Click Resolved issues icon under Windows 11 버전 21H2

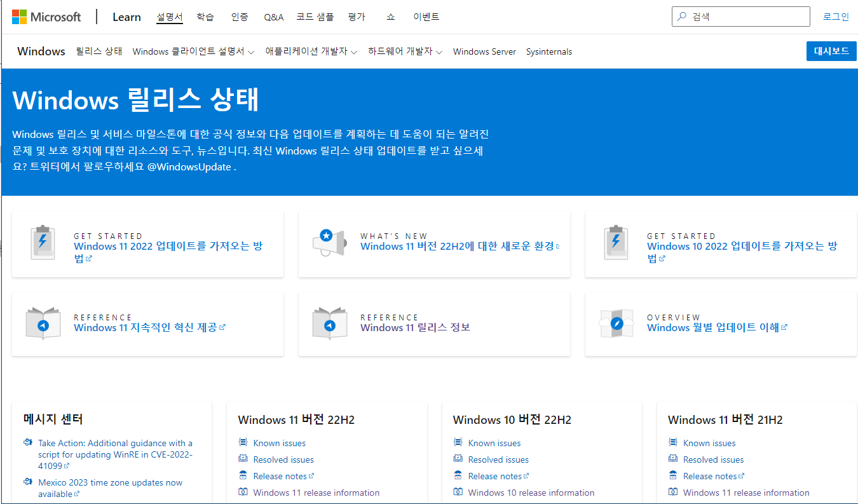tap(672, 459)
